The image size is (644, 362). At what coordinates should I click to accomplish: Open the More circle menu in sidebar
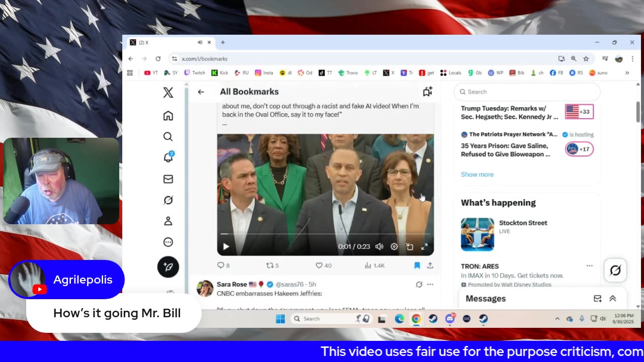168,242
